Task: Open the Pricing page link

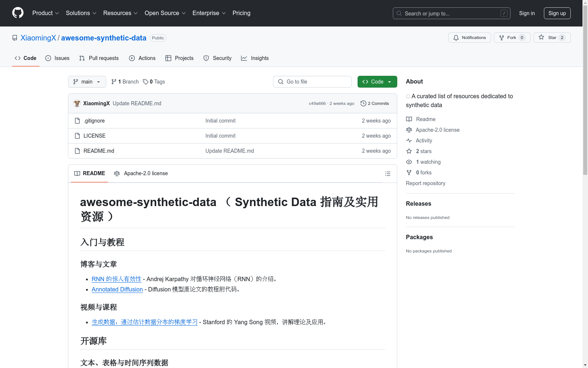Action: [241, 13]
